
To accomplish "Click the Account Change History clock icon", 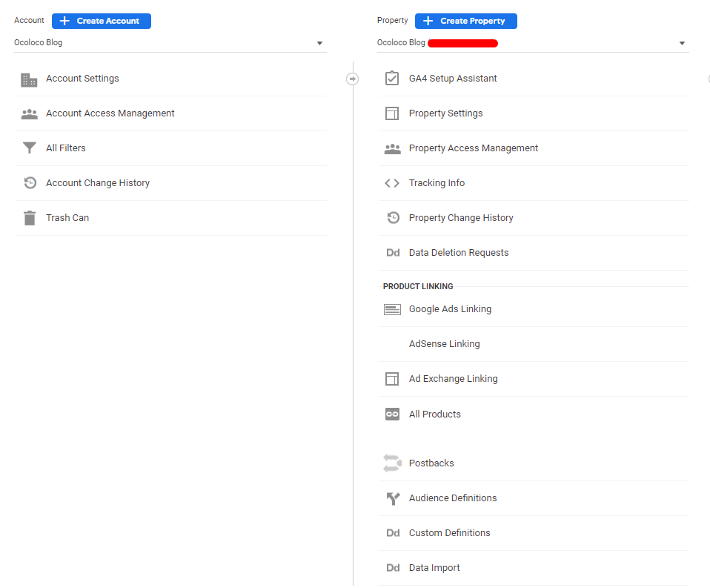I will (30, 182).
